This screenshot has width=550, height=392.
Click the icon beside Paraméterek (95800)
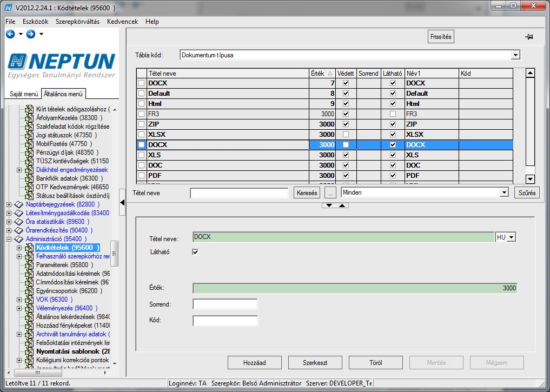[x=30, y=265]
